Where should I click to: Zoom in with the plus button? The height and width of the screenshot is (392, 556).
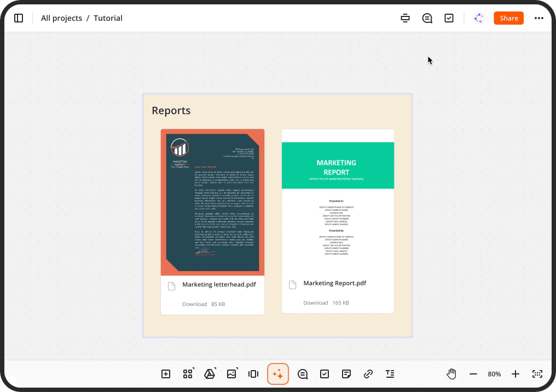click(x=515, y=374)
